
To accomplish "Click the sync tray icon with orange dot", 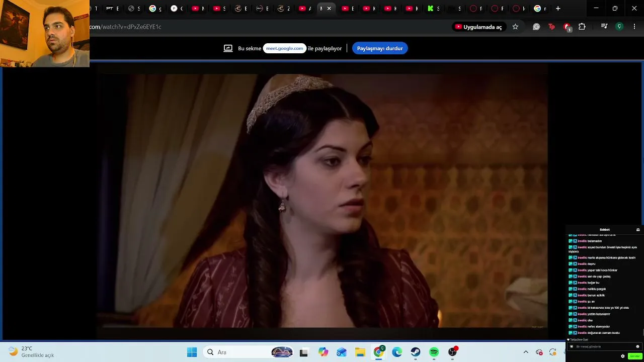I will pyautogui.click(x=553, y=352).
